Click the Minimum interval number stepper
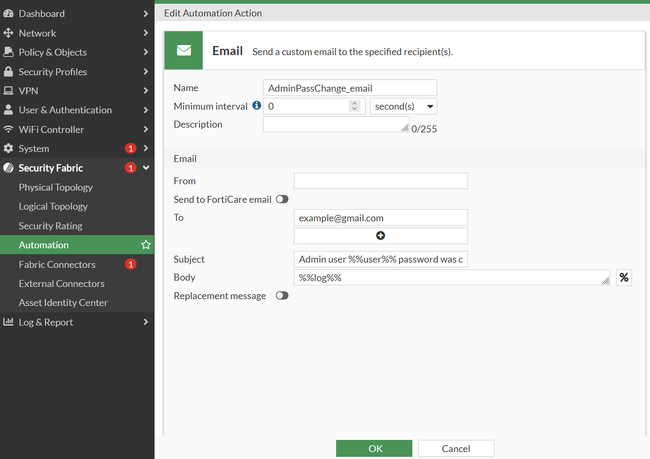Image resolution: width=650 pixels, height=459 pixels. pos(354,106)
